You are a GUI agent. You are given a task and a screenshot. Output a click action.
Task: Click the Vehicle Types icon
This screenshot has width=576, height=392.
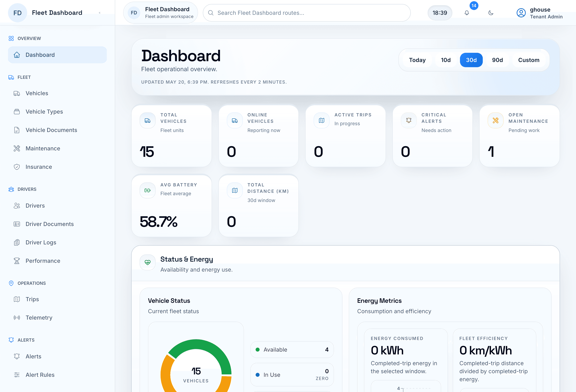point(17,112)
